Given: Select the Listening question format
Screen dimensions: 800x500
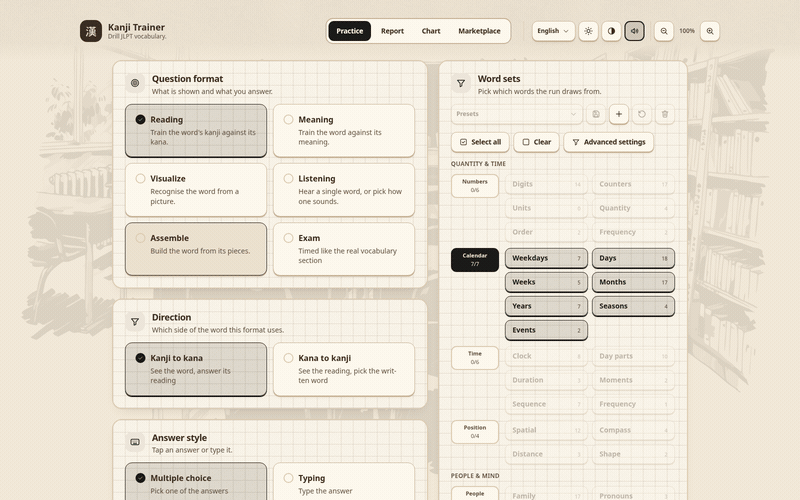Looking at the screenshot, I should (344, 190).
